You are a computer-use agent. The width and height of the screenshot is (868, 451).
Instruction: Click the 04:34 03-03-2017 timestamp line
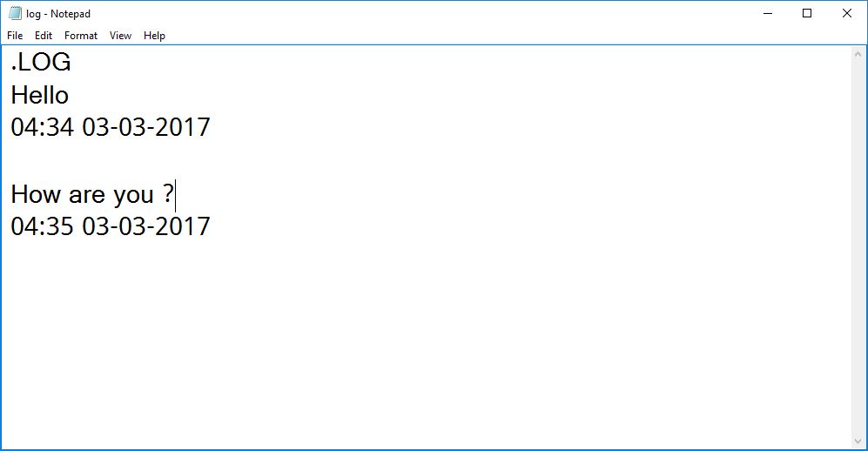[111, 127]
